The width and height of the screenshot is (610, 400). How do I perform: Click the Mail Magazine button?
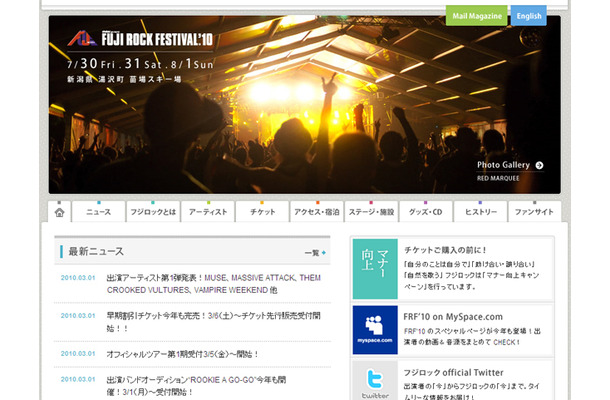click(x=477, y=16)
